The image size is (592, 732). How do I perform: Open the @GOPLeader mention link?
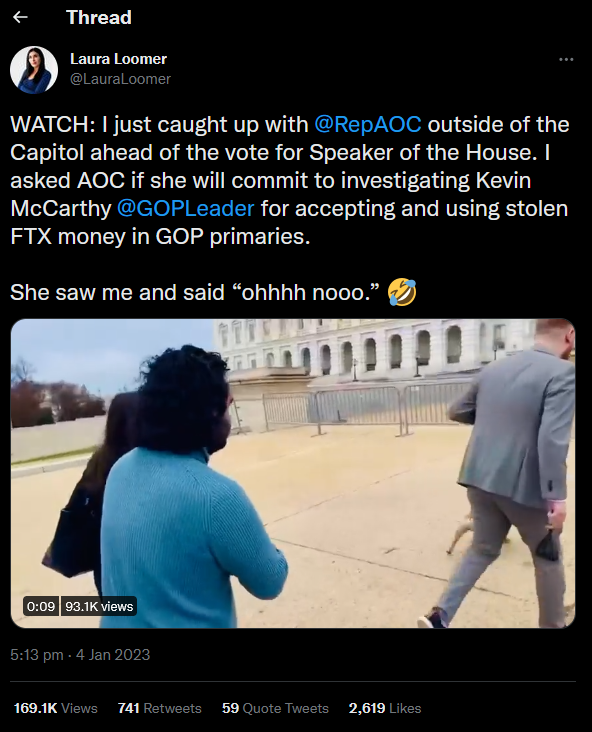pyautogui.click(x=185, y=208)
